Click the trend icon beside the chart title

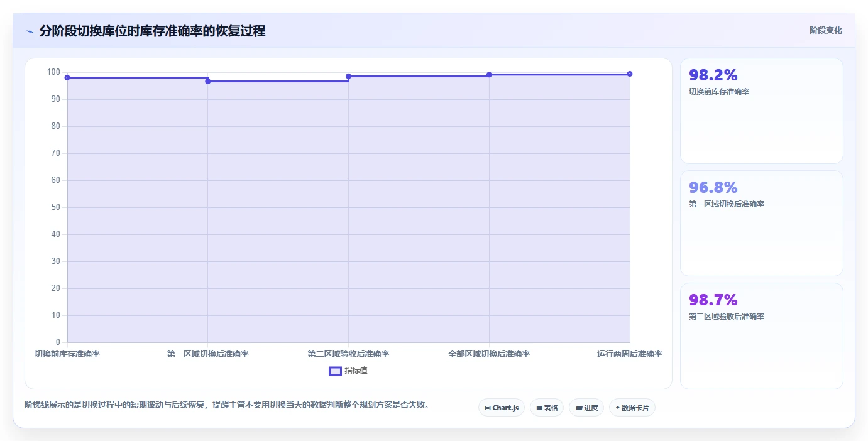pyautogui.click(x=30, y=31)
